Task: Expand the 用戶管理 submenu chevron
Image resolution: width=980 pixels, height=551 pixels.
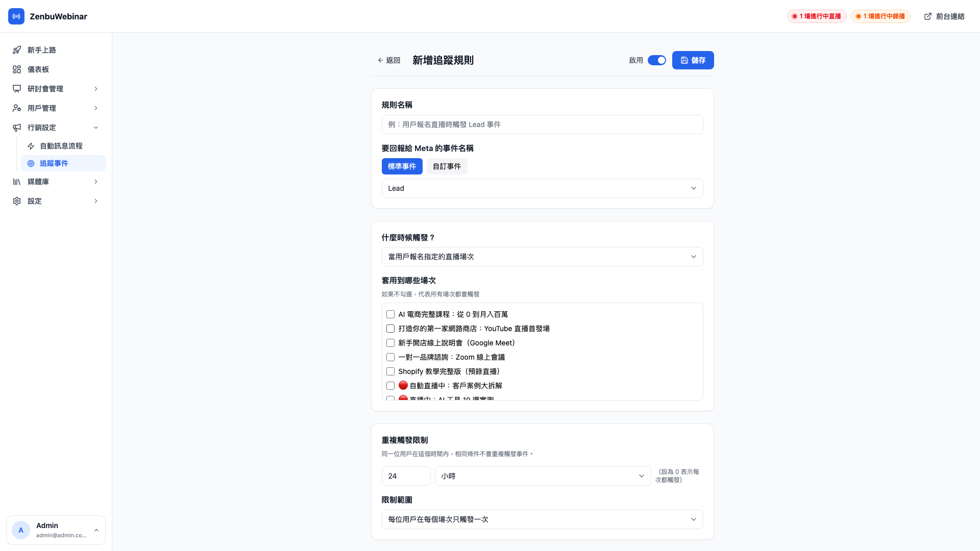Action: click(96, 108)
